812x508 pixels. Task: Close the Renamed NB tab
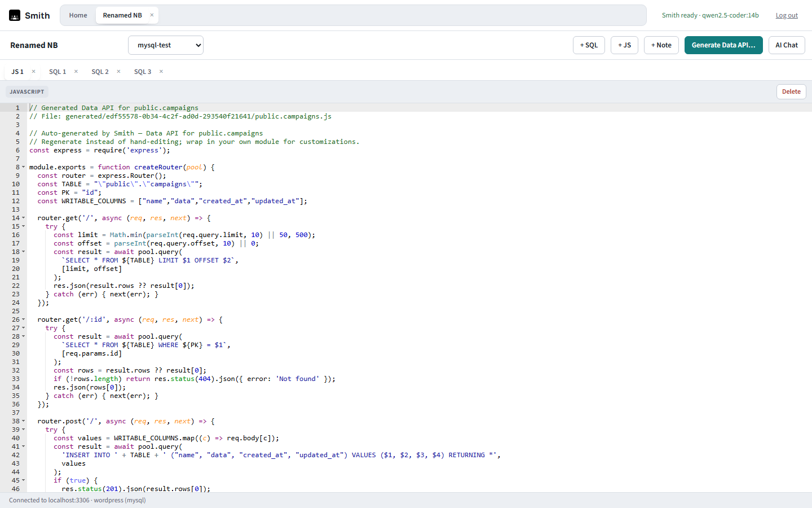click(x=152, y=15)
